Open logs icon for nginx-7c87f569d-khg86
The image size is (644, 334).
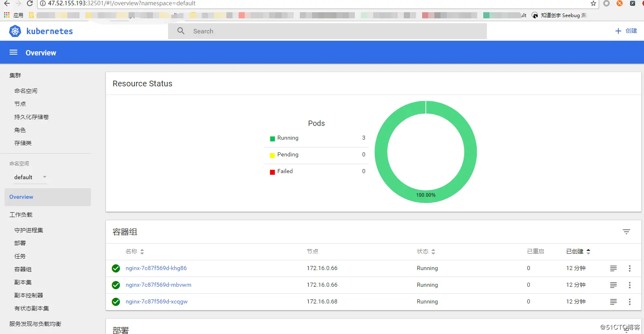point(613,268)
